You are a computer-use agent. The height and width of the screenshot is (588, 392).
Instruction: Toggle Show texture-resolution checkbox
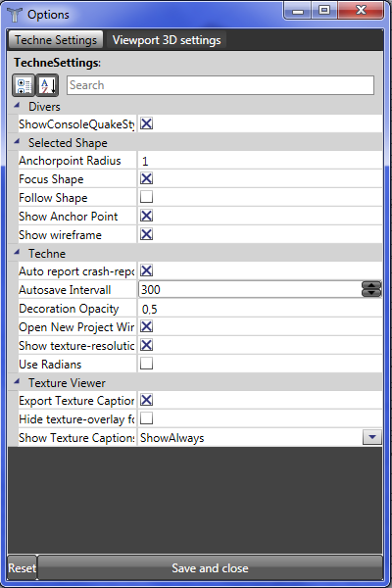click(146, 345)
